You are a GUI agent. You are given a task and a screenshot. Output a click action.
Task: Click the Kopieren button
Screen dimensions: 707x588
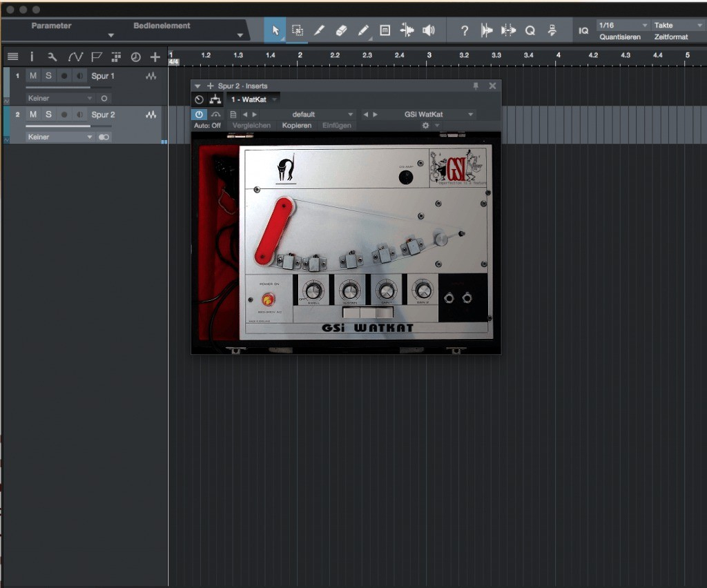click(x=297, y=126)
